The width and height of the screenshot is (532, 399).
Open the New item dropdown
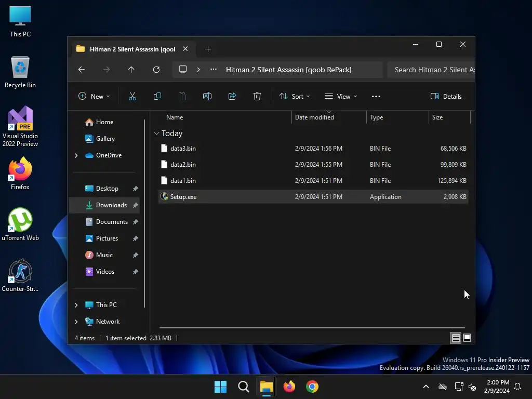[94, 96]
